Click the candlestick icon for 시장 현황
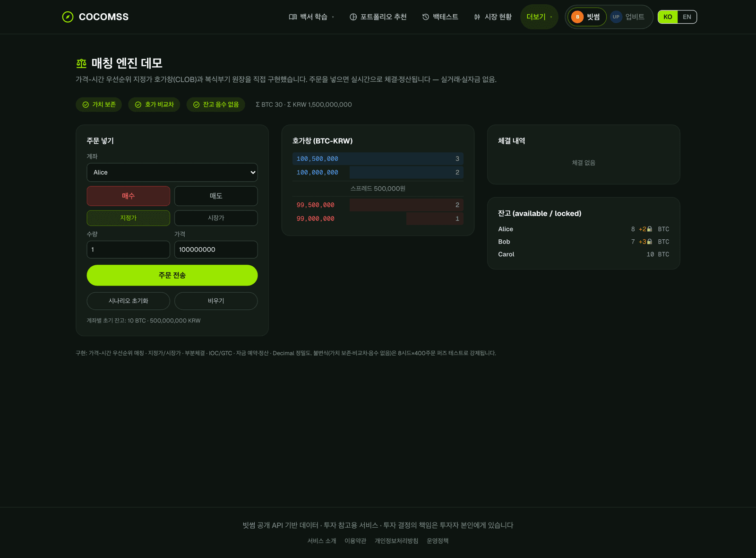 coord(477,17)
